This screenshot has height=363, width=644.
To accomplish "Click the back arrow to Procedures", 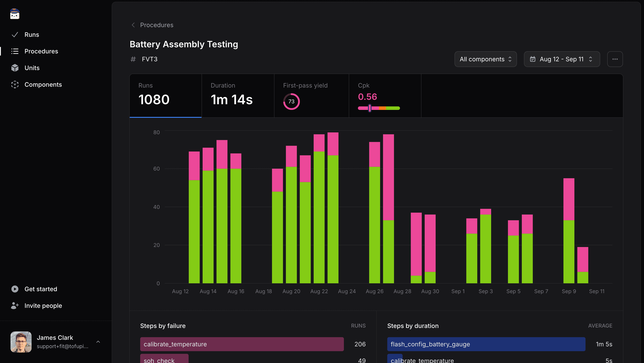I will tap(133, 25).
